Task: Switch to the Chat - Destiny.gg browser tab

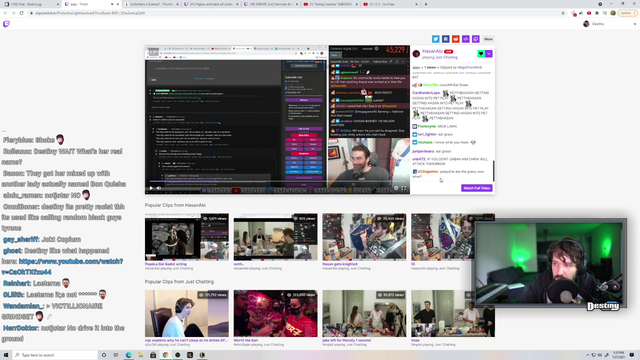Action: tap(30, 4)
